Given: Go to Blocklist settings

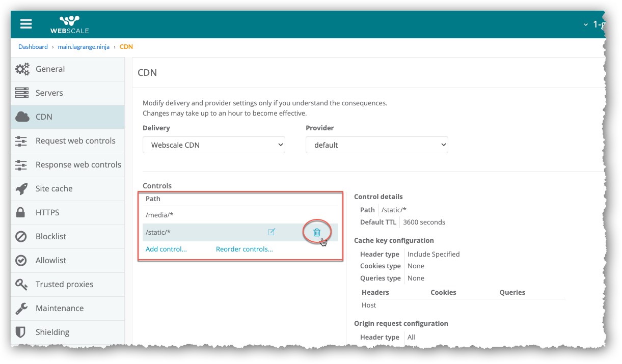Looking at the screenshot, I should point(51,237).
